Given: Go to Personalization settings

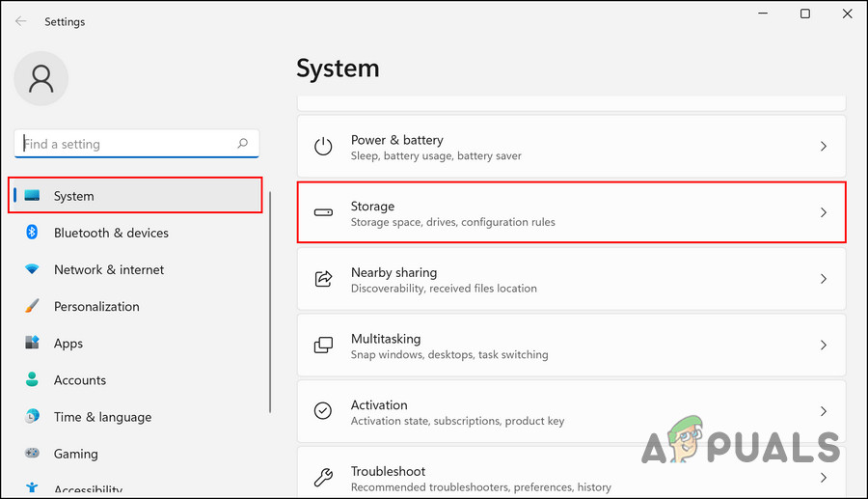Looking at the screenshot, I should (x=135, y=306).
